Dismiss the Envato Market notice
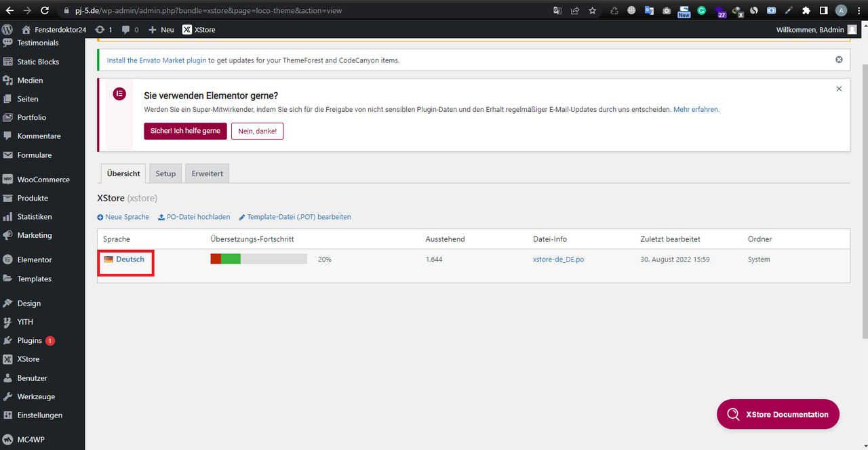This screenshot has height=450, width=868. pos(839,60)
